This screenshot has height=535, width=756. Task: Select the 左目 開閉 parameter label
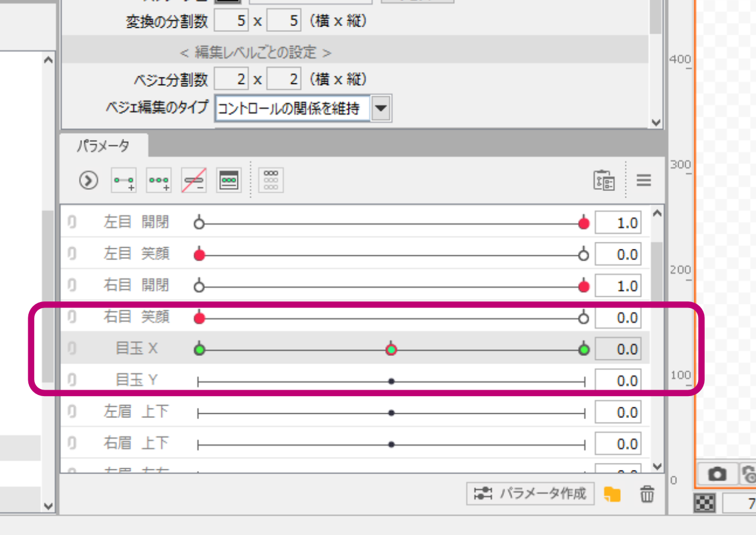click(136, 222)
